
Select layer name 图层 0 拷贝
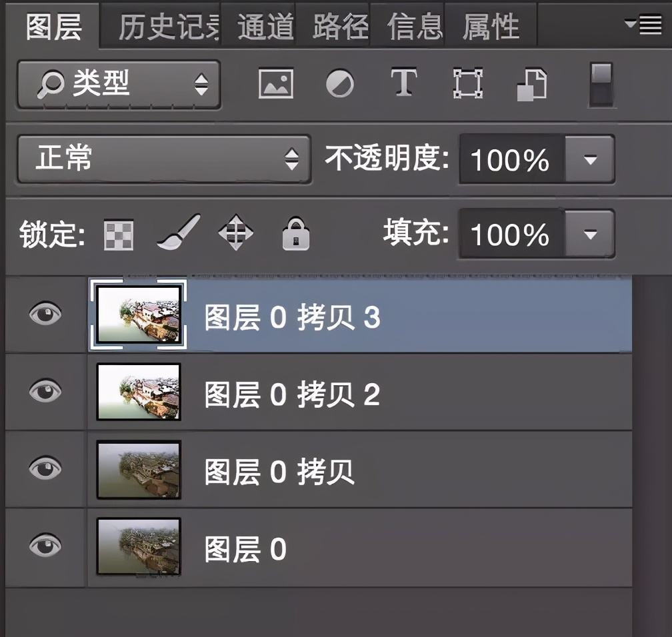tap(279, 472)
